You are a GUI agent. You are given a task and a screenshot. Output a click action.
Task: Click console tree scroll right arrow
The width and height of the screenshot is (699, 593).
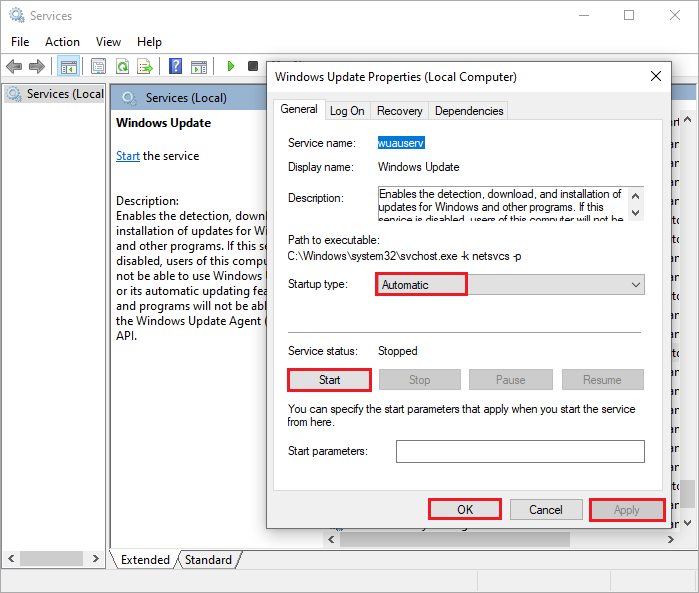pyautogui.click(x=95, y=558)
